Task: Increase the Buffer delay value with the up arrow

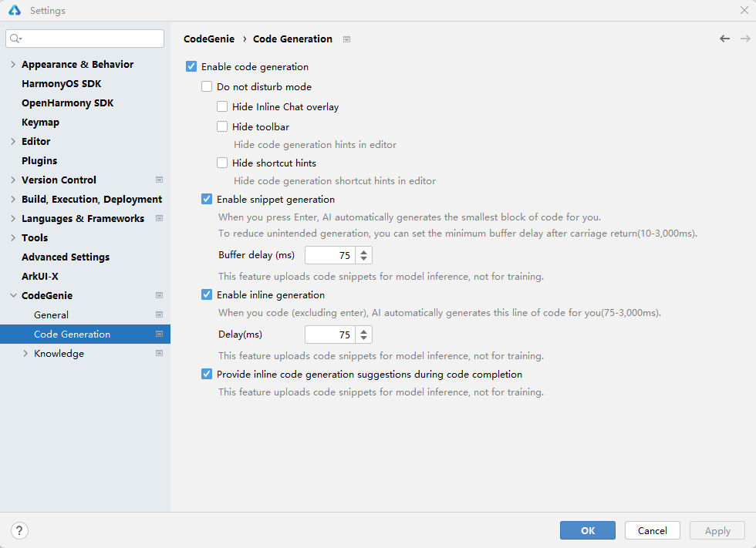Action: 364,251
